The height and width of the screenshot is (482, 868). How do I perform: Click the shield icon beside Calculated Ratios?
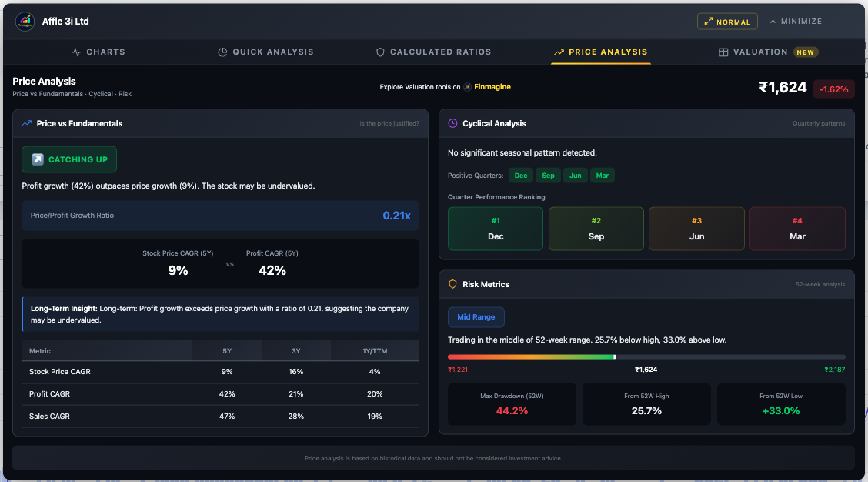coord(380,52)
